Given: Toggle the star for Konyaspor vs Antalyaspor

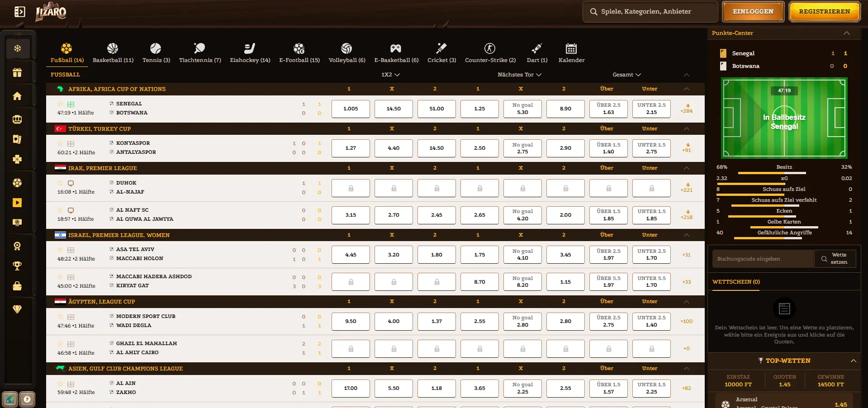Looking at the screenshot, I should coord(59,143).
